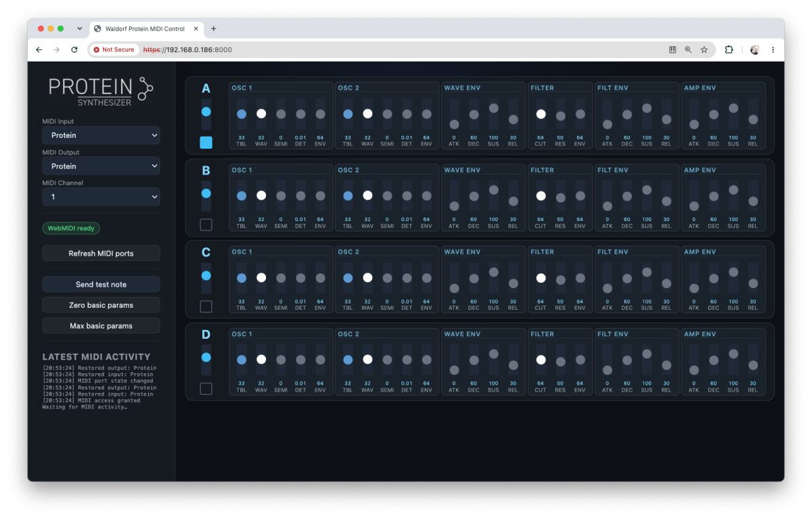The image size is (812, 518).
Task: Click layer C AMP ENV section header
Action: [700, 252]
